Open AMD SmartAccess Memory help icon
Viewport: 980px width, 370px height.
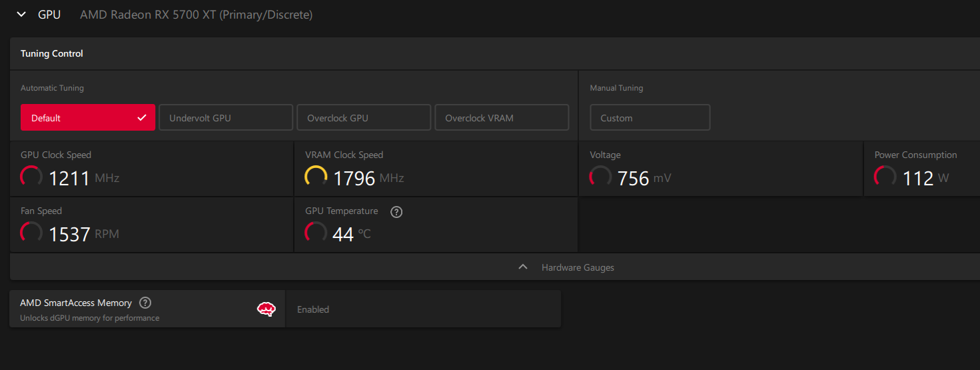coord(145,303)
